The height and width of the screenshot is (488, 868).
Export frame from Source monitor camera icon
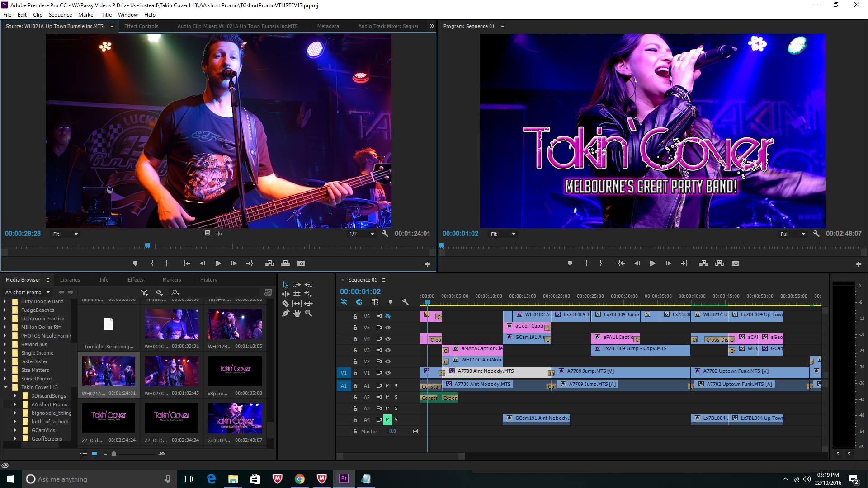[301, 263]
